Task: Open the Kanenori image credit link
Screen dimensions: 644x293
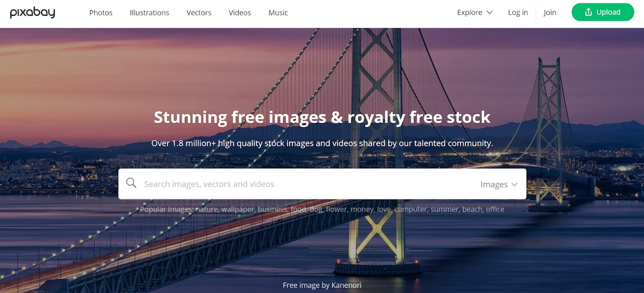Action: pos(346,285)
